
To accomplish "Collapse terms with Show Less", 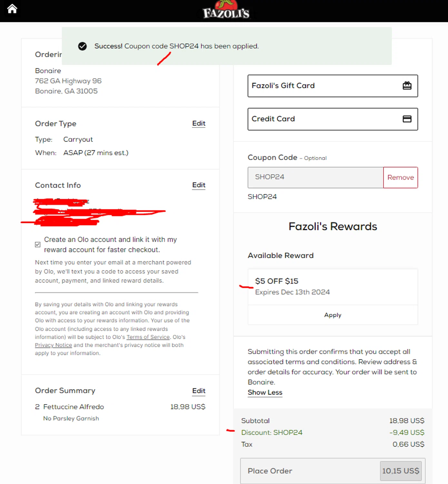I will coord(265,392).
